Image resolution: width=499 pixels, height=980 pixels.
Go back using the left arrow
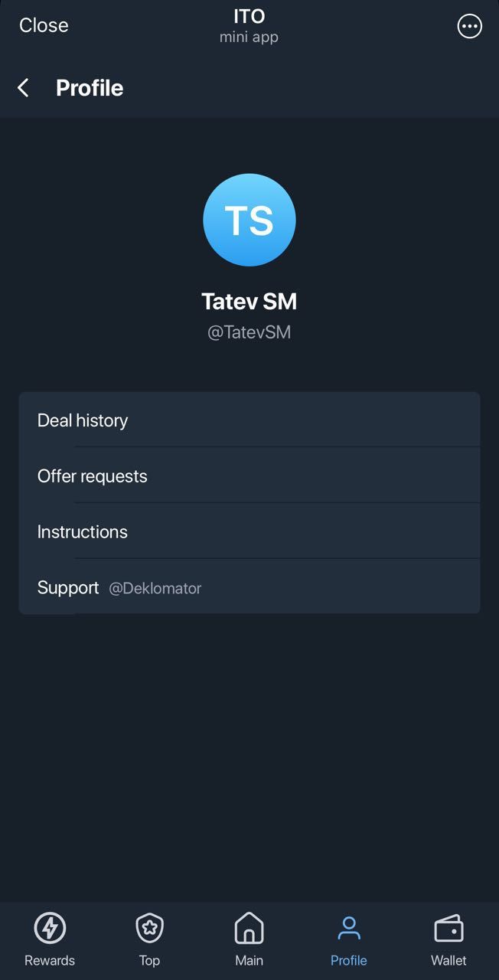pyautogui.click(x=22, y=87)
